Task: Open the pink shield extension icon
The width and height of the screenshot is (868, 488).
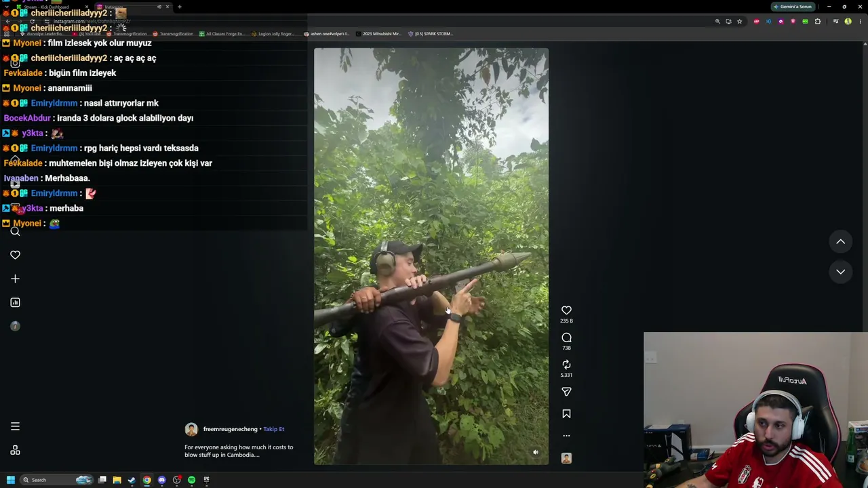Action: click(x=793, y=22)
